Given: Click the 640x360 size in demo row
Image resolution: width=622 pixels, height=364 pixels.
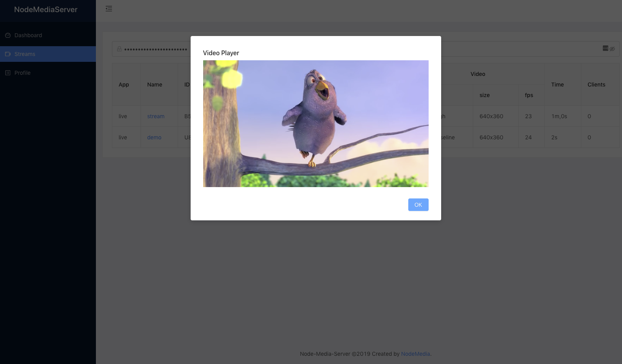Looking at the screenshot, I should [x=491, y=137].
